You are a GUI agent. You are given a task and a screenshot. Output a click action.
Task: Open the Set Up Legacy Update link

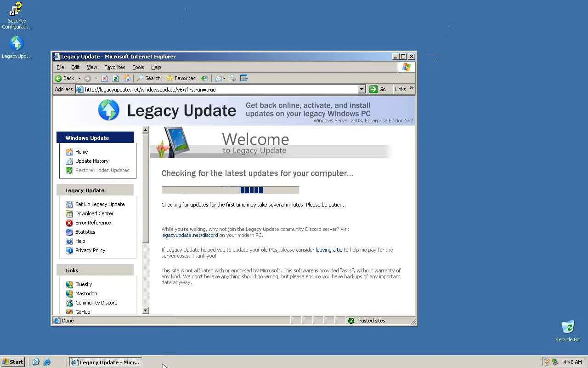pos(100,204)
